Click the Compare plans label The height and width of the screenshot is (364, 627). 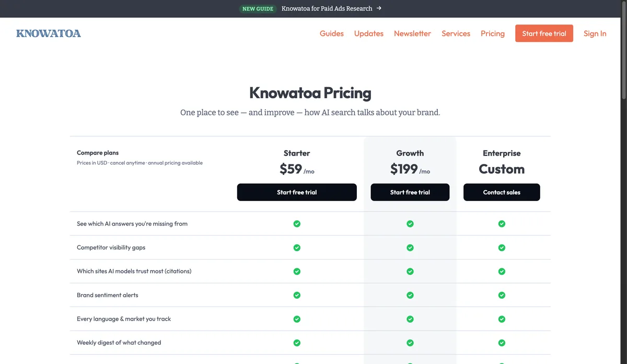(98, 153)
